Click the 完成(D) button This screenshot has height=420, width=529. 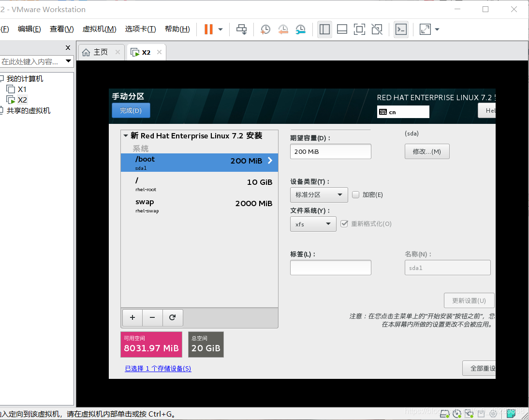coord(131,110)
